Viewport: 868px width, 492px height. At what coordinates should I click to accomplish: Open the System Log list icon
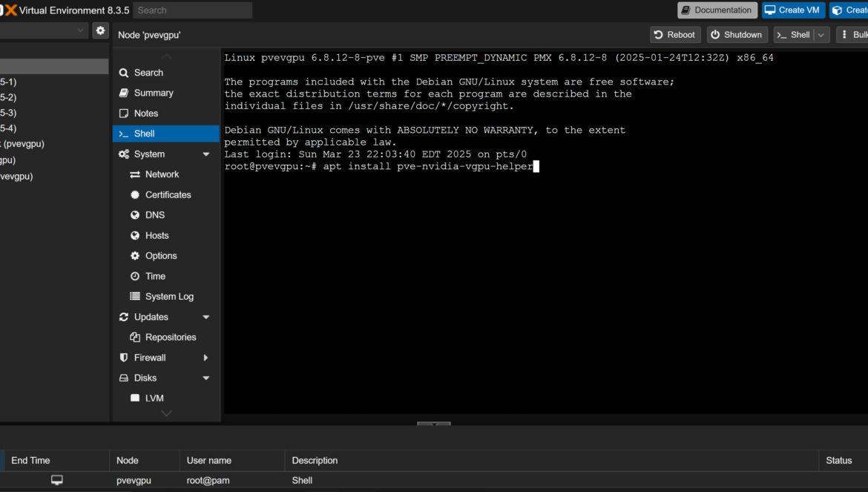pos(134,297)
